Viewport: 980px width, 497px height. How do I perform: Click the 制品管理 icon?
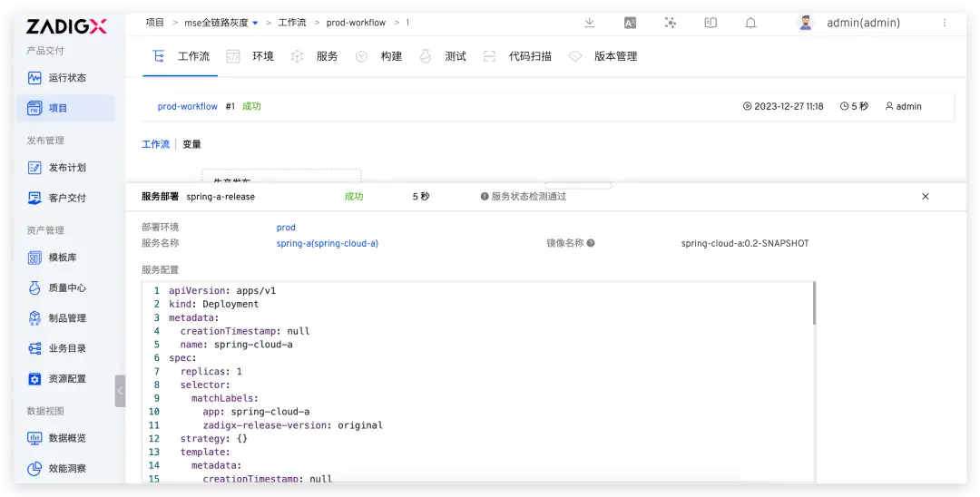[x=34, y=317]
